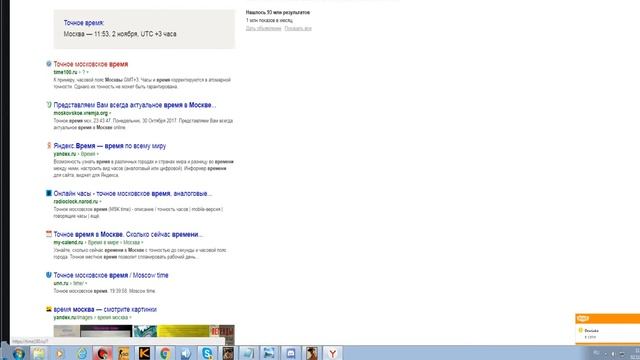Click Yandex favicon beside 'Яндекс.Время' result
This screenshot has width=640, height=360.
coord(49,145)
